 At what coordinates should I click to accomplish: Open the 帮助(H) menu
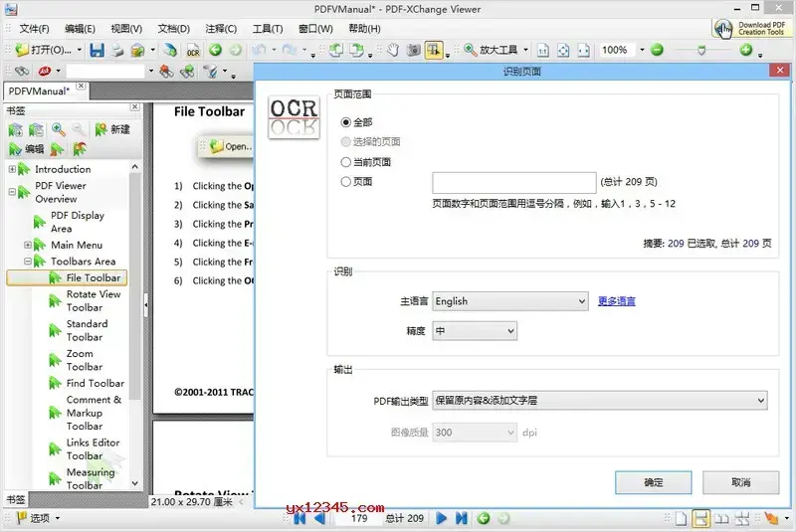pyautogui.click(x=364, y=29)
